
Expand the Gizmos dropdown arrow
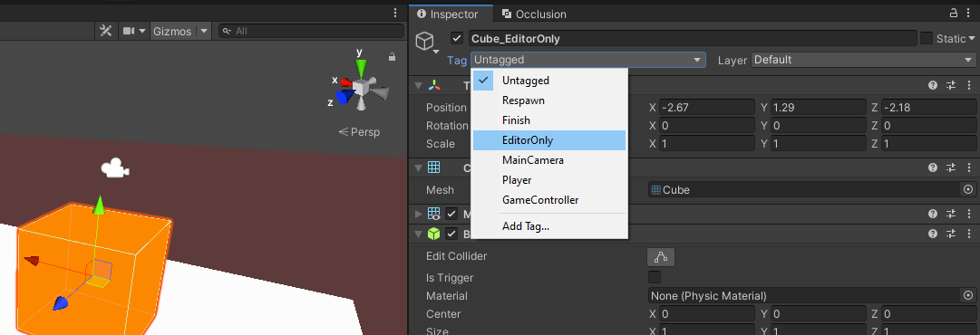coord(203,31)
